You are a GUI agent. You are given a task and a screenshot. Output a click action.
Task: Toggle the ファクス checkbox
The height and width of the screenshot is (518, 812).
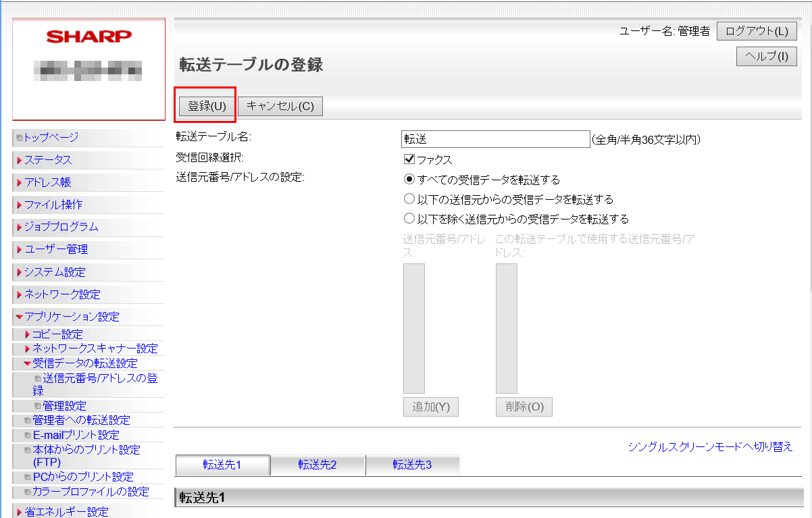point(409,159)
